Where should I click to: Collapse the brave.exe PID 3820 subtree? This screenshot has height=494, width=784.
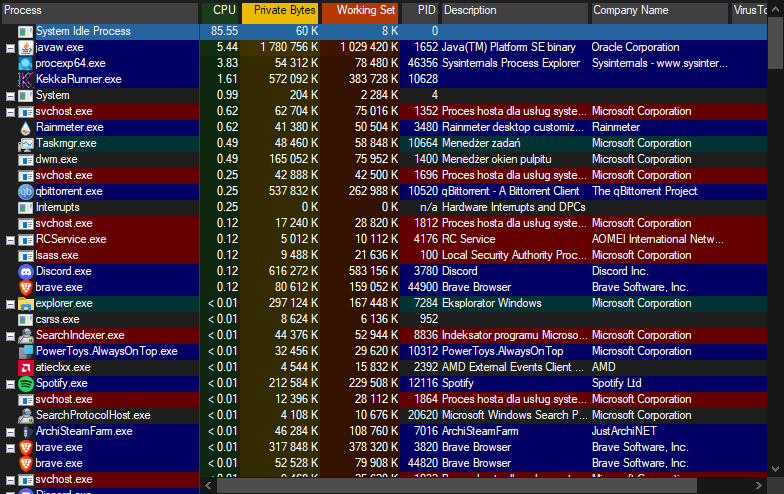(10, 448)
